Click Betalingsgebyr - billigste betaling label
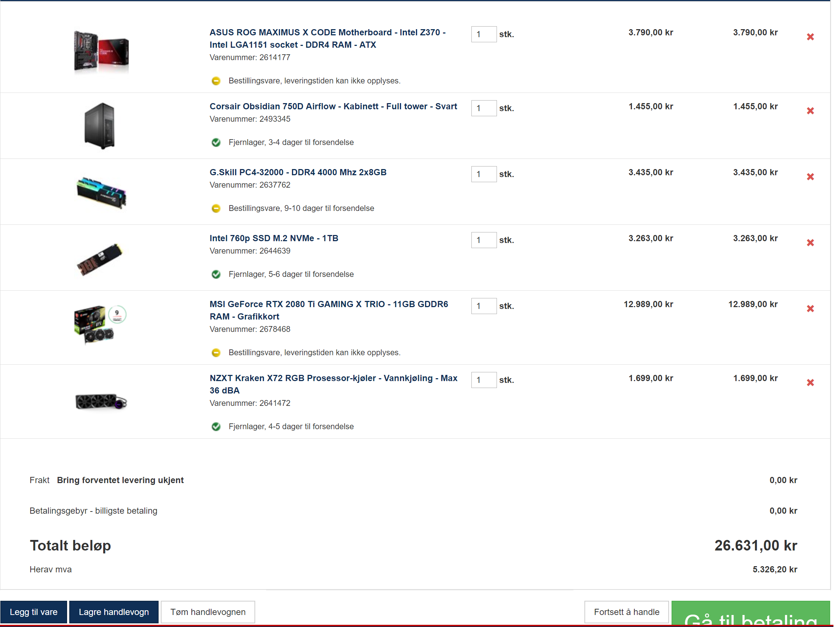Screen dimensions: 840x627 click(x=93, y=511)
